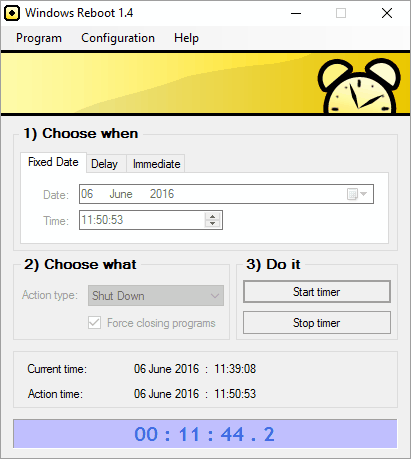411x459 pixels.
Task: Click the '1) Choose when' heading
Action: [81, 133]
